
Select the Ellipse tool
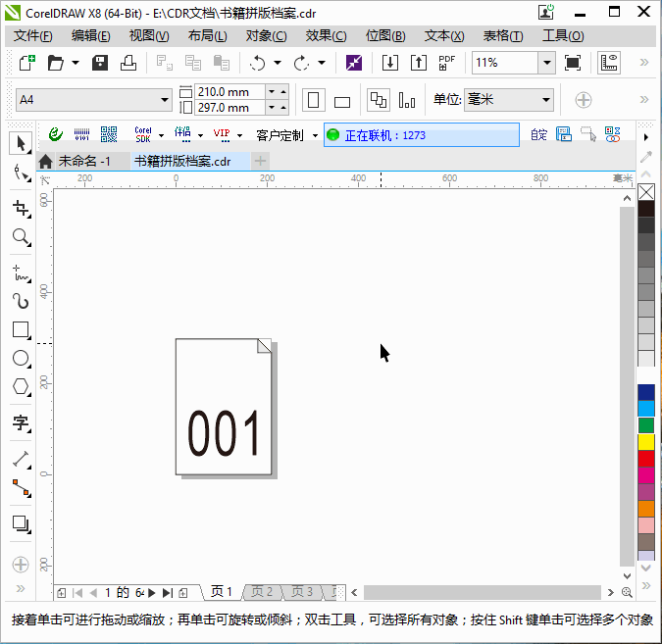click(21, 359)
